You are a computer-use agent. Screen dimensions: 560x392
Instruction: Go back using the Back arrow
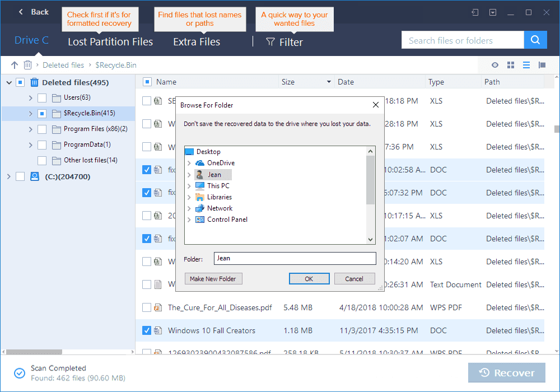[21, 12]
